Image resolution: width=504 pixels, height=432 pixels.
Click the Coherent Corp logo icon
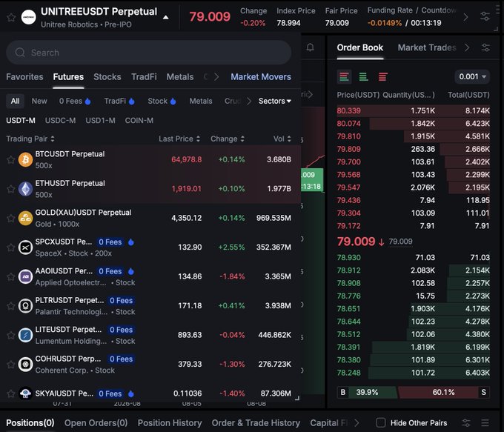(25, 365)
